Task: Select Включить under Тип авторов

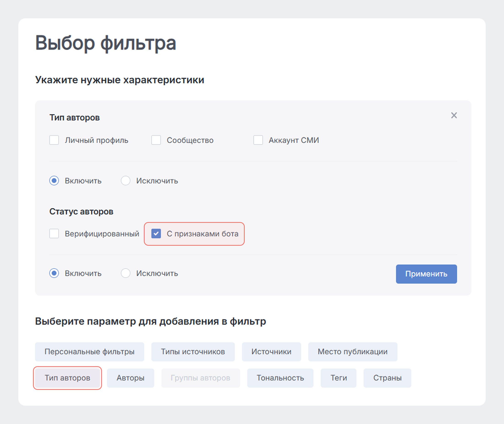Action: [54, 181]
